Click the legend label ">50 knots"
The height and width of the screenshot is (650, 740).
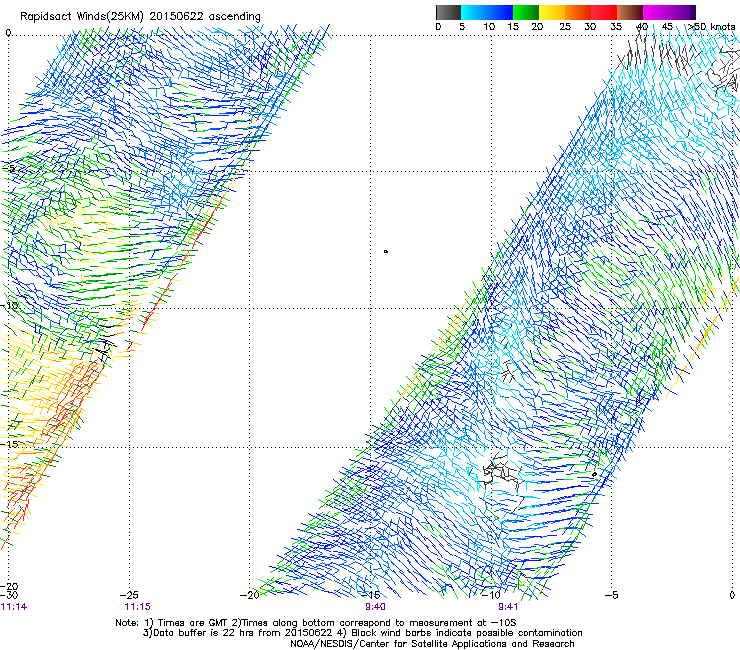coord(711,26)
